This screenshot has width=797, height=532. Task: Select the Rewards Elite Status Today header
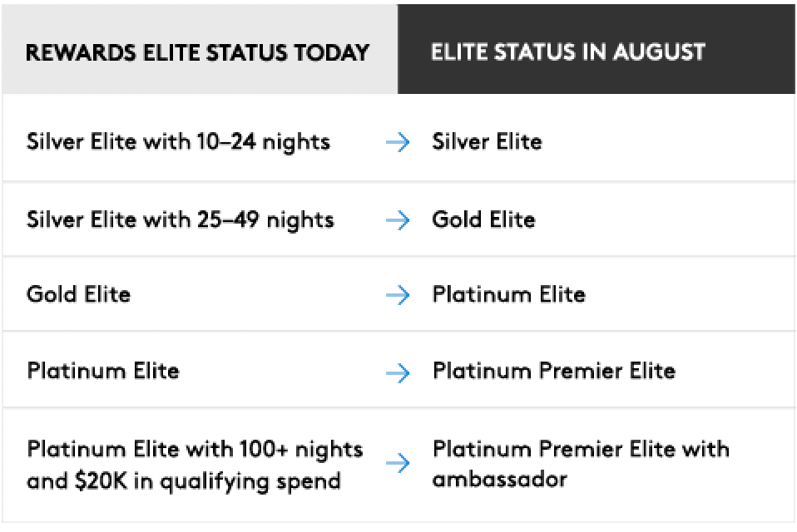tap(197, 53)
